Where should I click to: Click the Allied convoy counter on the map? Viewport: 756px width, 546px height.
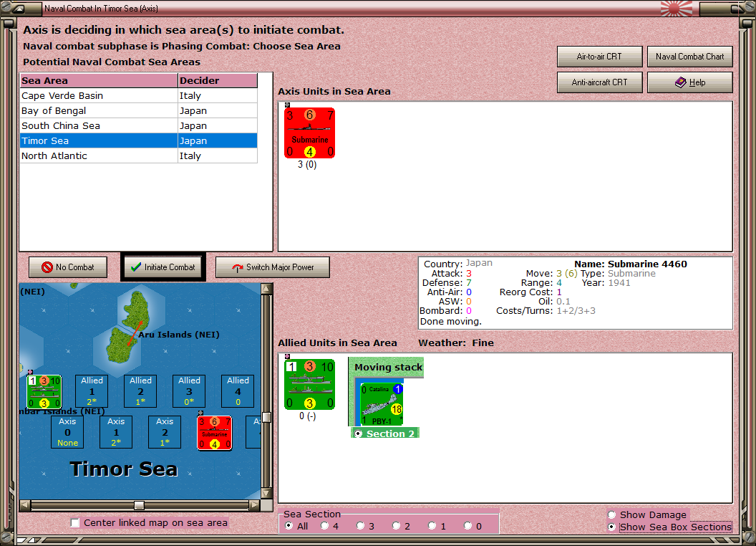tap(44, 391)
